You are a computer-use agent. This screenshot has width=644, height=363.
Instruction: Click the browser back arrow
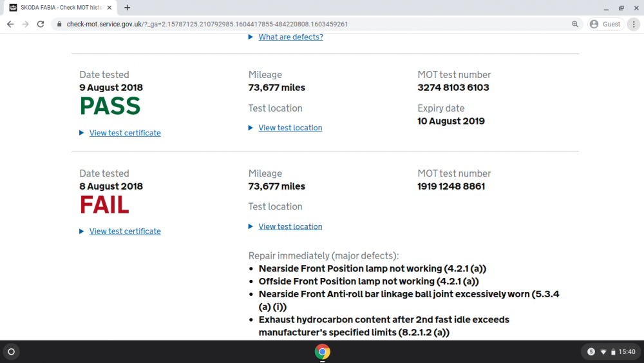[10, 25]
